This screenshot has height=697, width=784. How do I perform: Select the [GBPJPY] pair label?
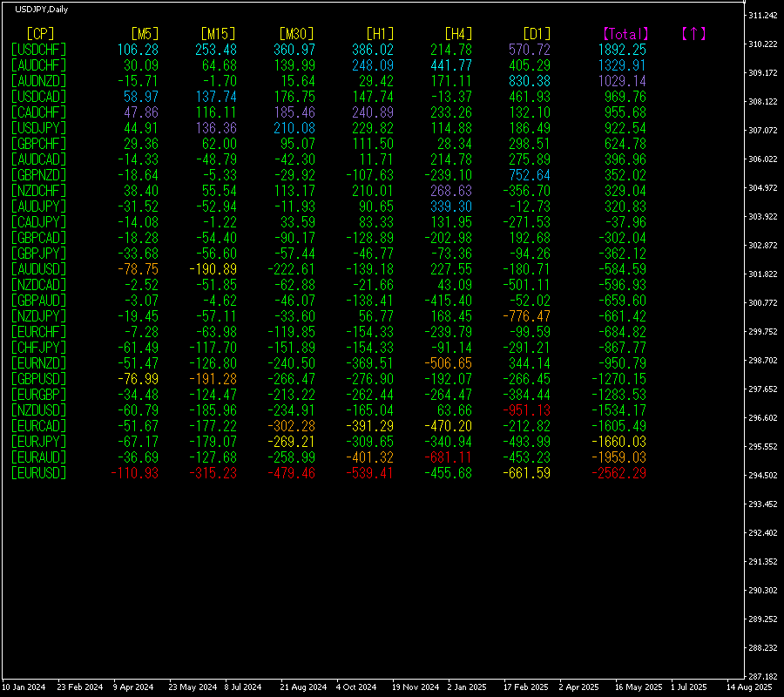click(38, 254)
